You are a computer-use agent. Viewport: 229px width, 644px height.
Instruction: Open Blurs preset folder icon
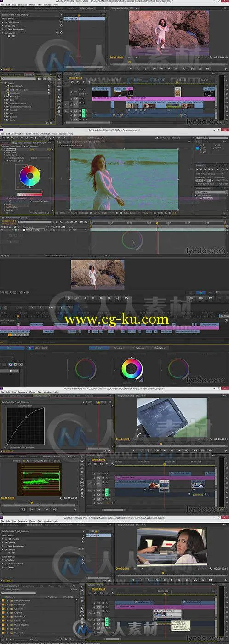pyautogui.click(x=7, y=99)
